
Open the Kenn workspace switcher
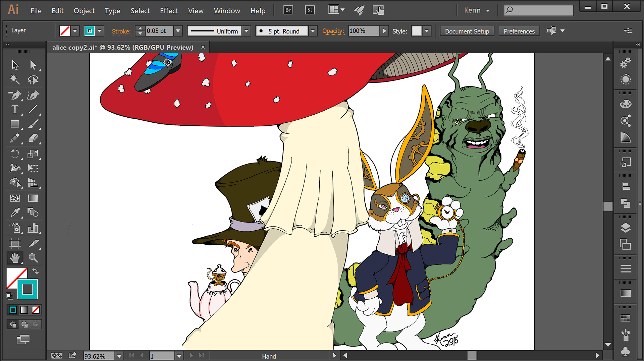pyautogui.click(x=477, y=10)
